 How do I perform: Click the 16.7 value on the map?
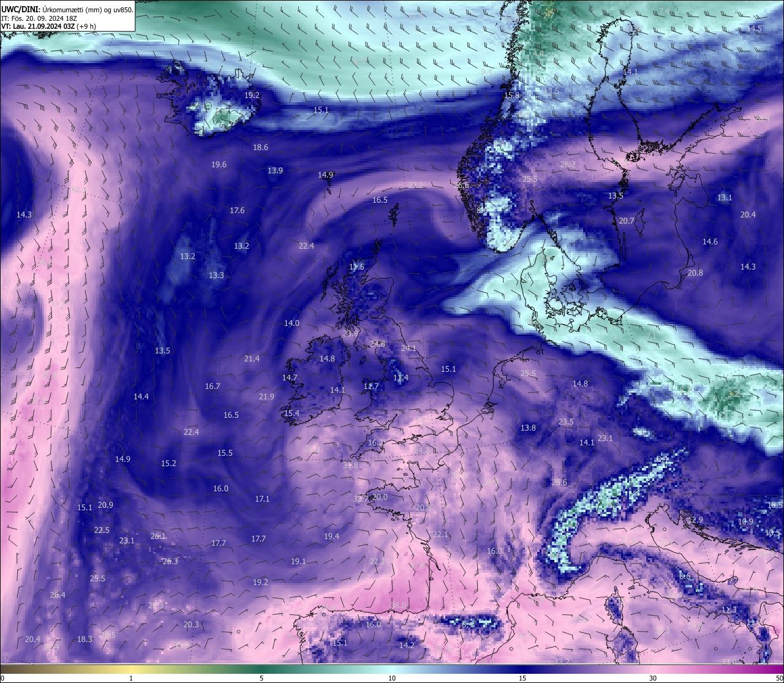tap(213, 386)
